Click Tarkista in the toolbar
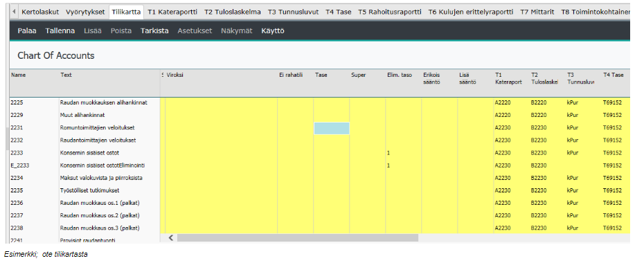The image size is (644, 263). tap(154, 30)
